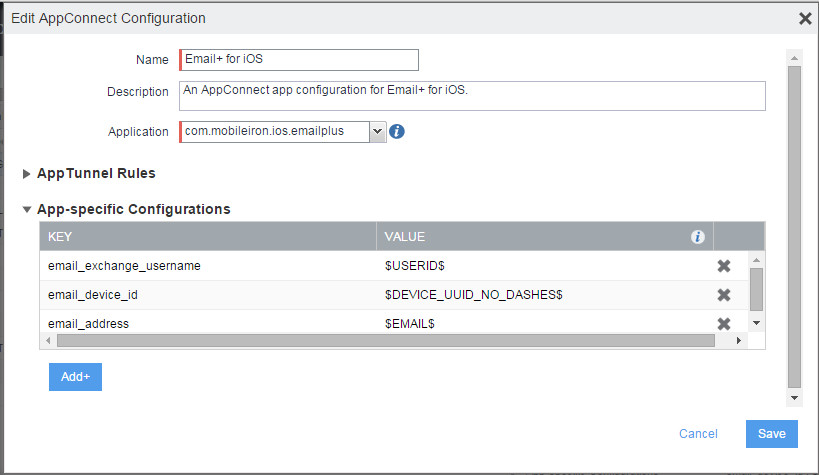Click the table vertical scrollbar thumb
The height and width of the screenshot is (475, 819).
click(756, 289)
